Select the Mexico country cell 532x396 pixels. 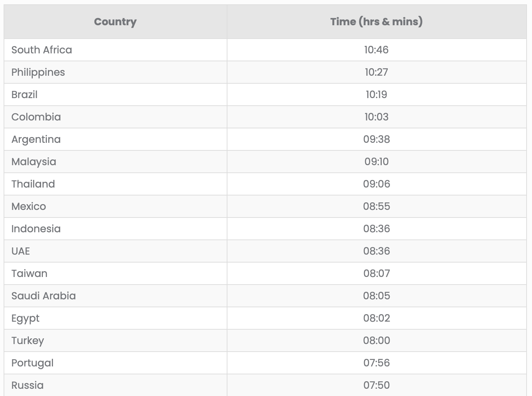pyautogui.click(x=29, y=206)
